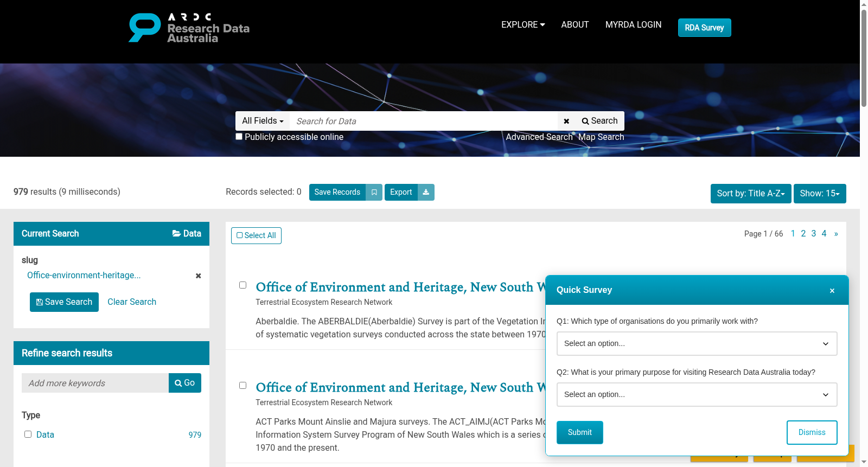Open the second Office of Environment and Heritage result title

click(401, 387)
